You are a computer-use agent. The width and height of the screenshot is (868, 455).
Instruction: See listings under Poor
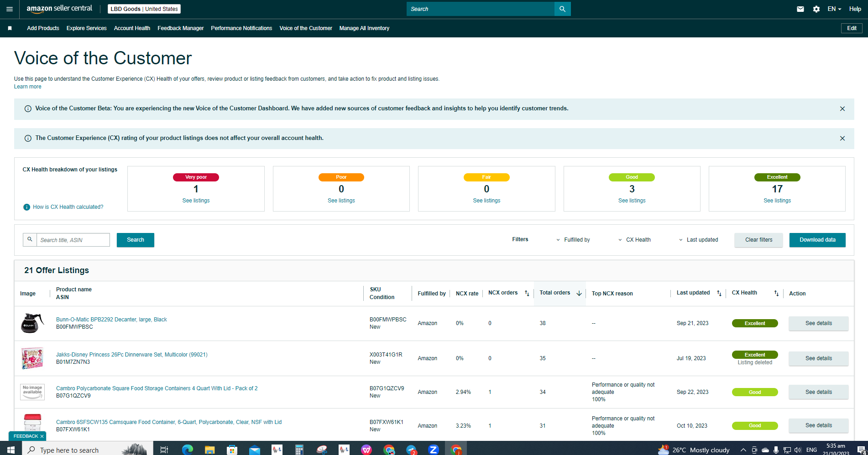(x=341, y=201)
